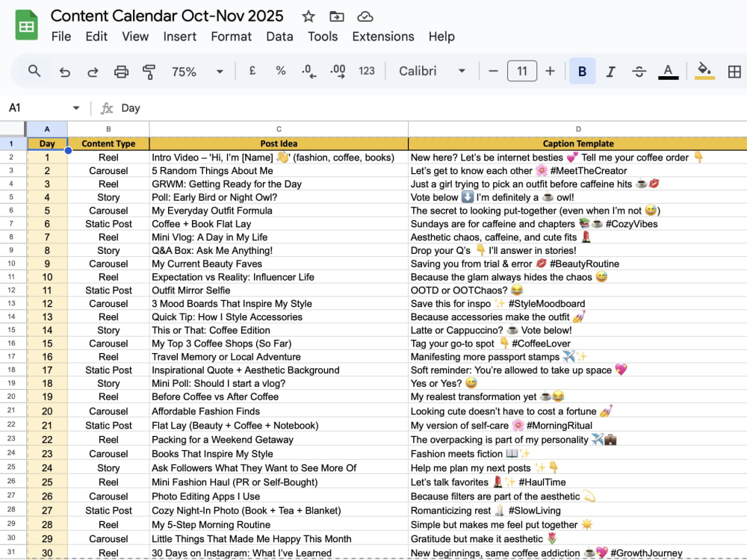Viewport: 747px width, 560px height.
Task: Select cell '5 Random Things About Me'
Action: (x=279, y=170)
